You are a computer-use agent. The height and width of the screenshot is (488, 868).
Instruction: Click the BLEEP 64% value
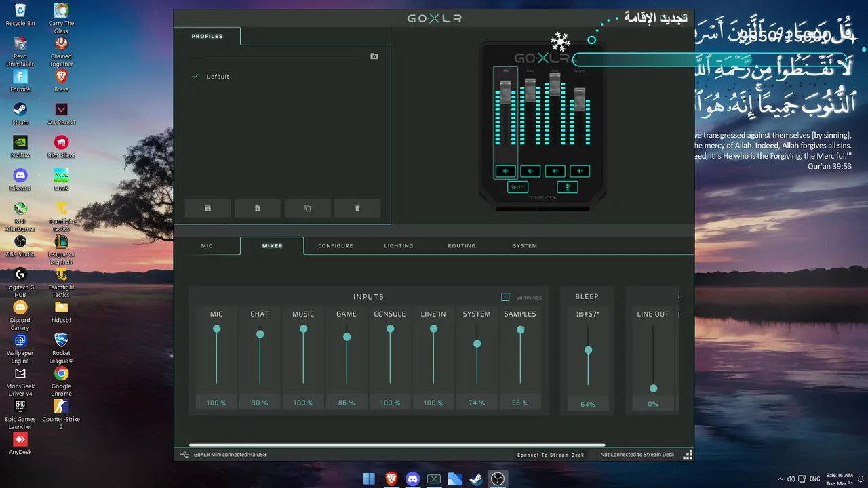588,404
